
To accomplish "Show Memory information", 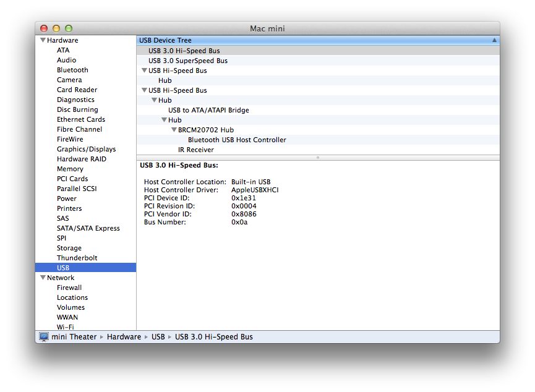I will point(70,169).
